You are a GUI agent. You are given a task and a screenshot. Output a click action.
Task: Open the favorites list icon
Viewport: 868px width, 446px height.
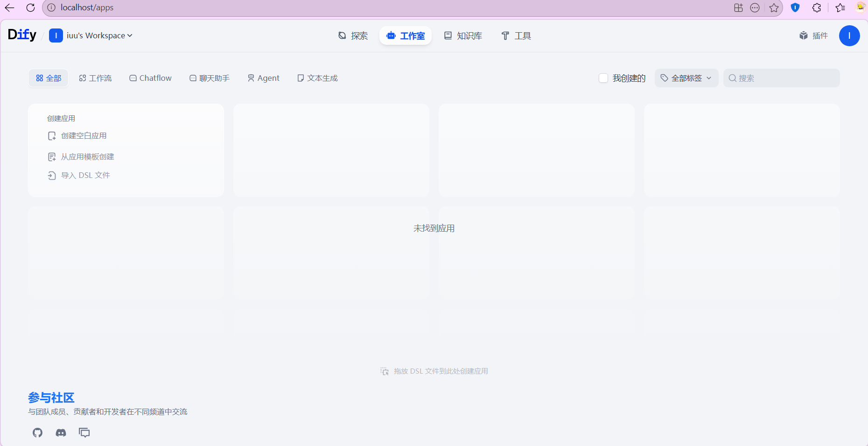coord(840,7)
